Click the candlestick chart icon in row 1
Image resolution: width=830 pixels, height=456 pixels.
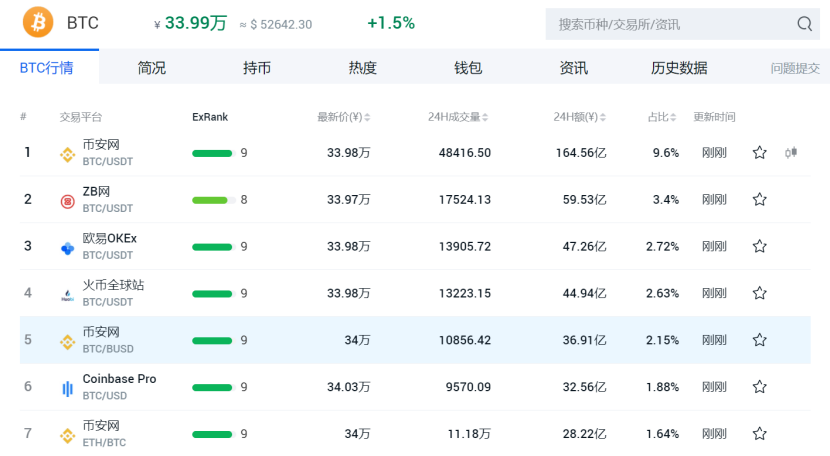[x=792, y=153]
